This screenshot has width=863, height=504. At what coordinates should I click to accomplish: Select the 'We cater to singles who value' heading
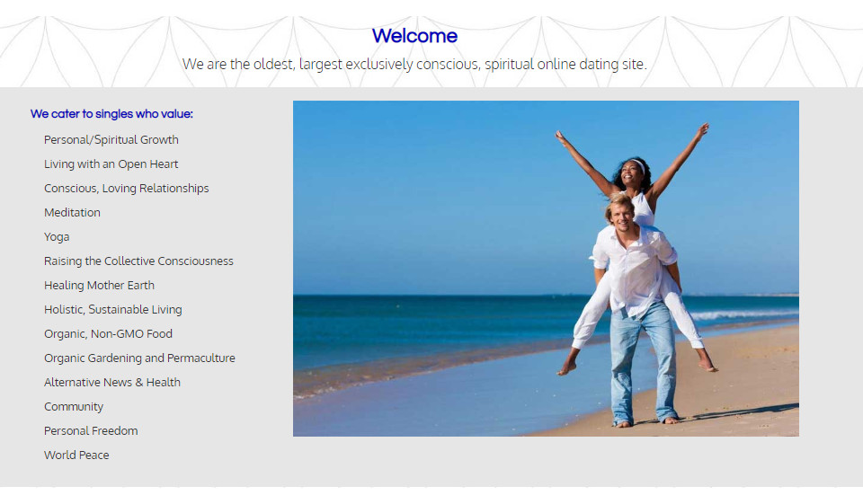coord(111,114)
